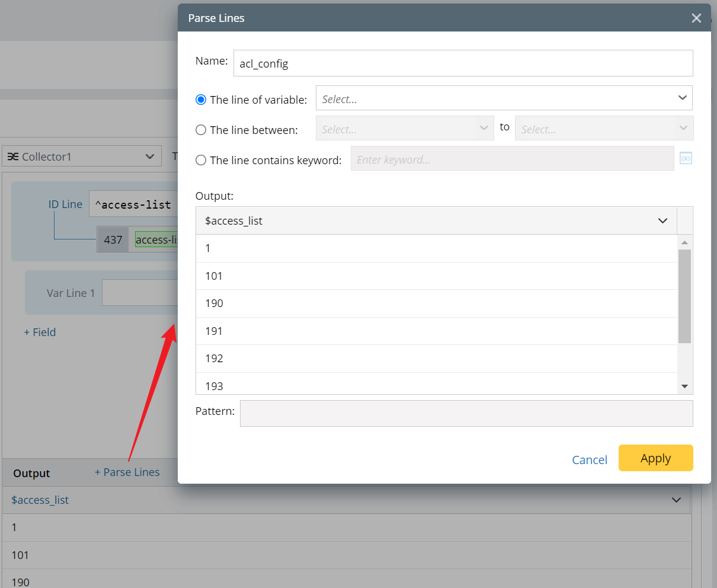
Task: Select value 101 in the Output list
Action: click(214, 276)
